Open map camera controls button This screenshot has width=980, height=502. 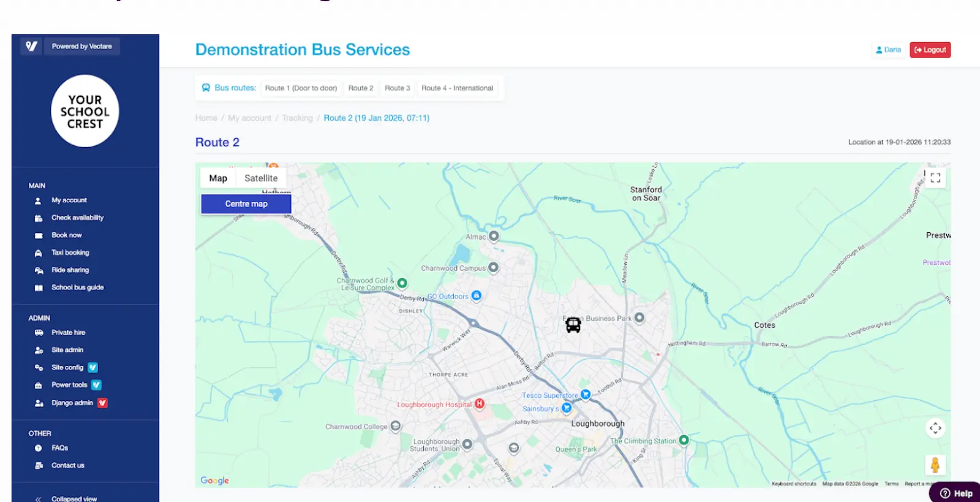pyautogui.click(x=935, y=428)
